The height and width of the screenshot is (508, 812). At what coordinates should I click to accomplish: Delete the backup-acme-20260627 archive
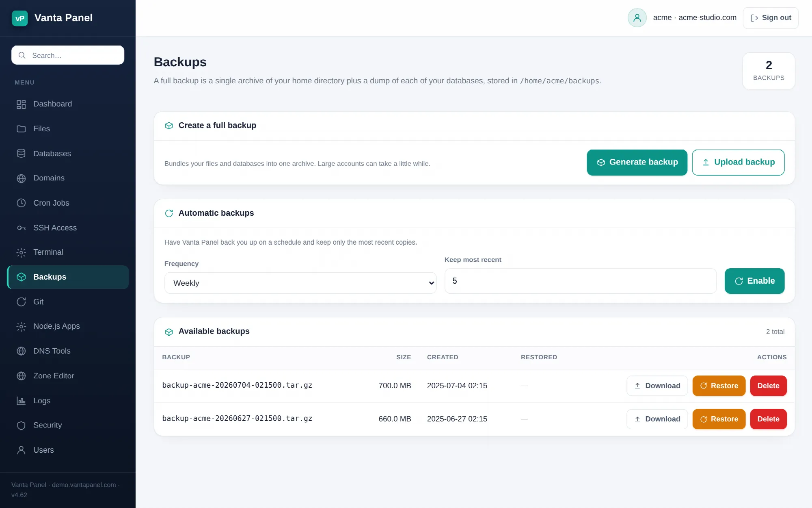pyautogui.click(x=768, y=419)
